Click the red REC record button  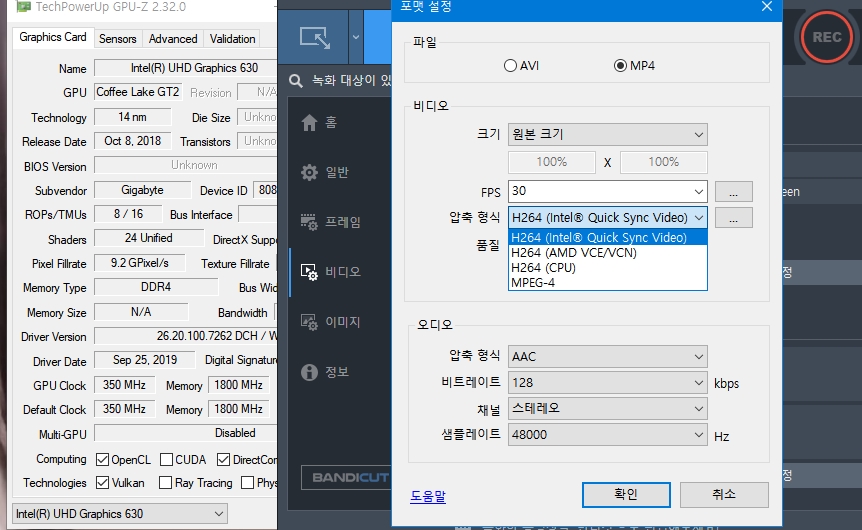pyautogui.click(x=826, y=37)
